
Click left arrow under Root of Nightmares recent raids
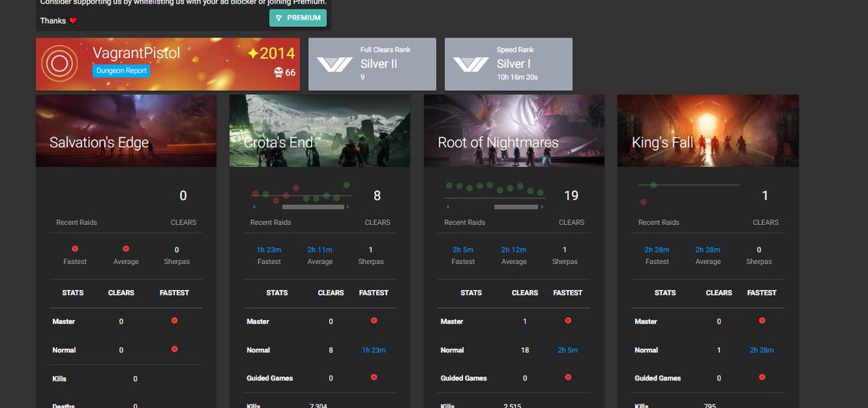tap(448, 208)
